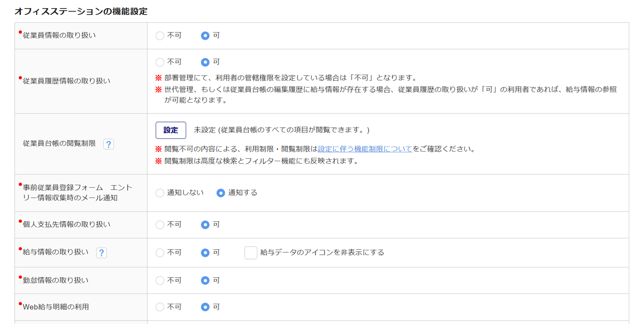Select 不可 for Web給与明細の利用

[160, 307]
